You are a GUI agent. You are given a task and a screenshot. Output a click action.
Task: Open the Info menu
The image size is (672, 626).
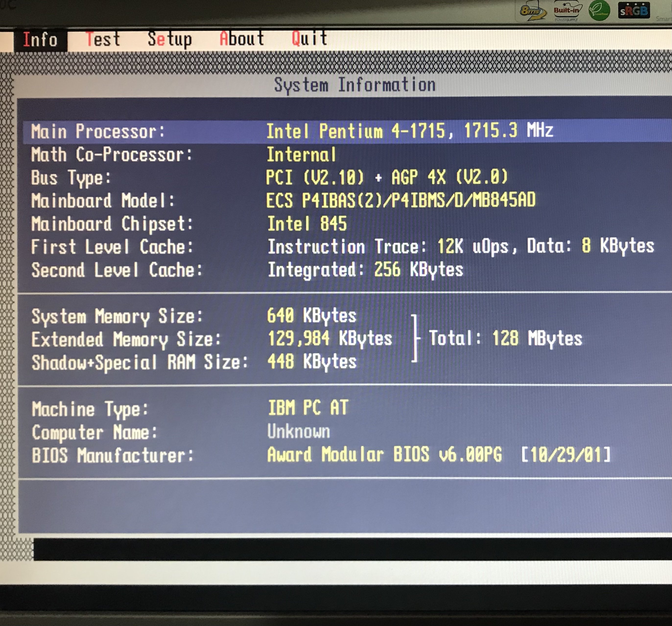pyautogui.click(x=40, y=40)
